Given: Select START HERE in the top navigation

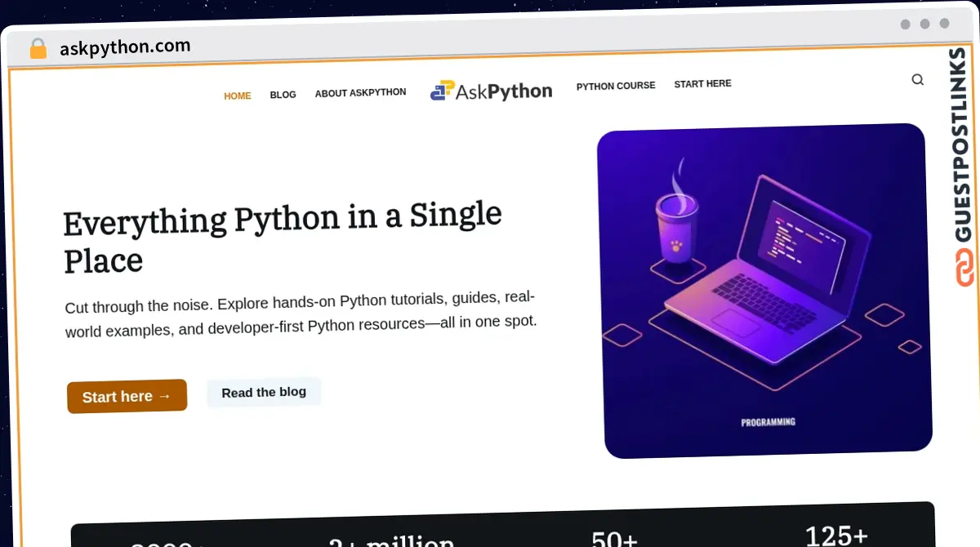Looking at the screenshot, I should (702, 83).
